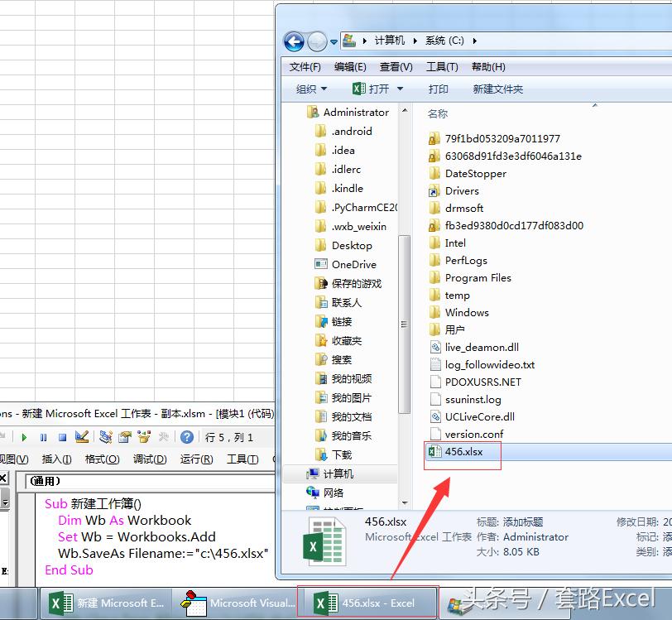Open Object Browser icon in VBA toolbar
The width and height of the screenshot is (672, 620).
pos(143,437)
